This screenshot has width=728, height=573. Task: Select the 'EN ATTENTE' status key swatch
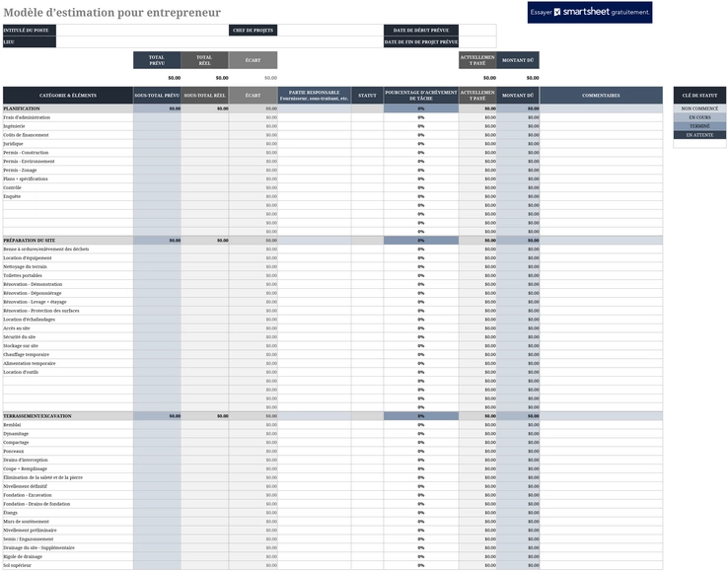699,135
